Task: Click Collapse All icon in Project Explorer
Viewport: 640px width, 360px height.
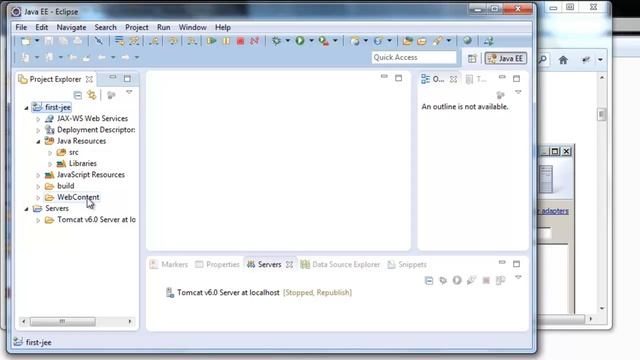Action: tap(78, 96)
